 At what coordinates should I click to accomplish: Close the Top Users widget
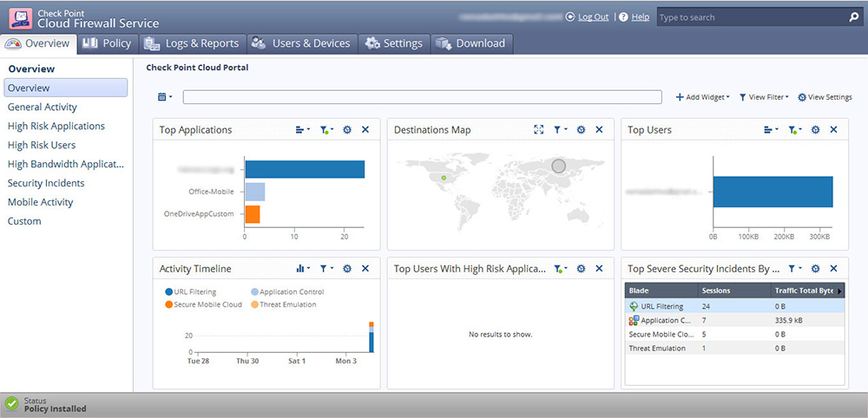point(833,130)
